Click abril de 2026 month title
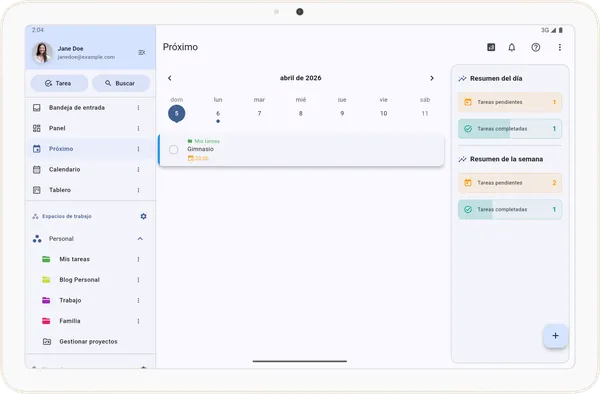Screen dimensions: 600x394 point(300,78)
